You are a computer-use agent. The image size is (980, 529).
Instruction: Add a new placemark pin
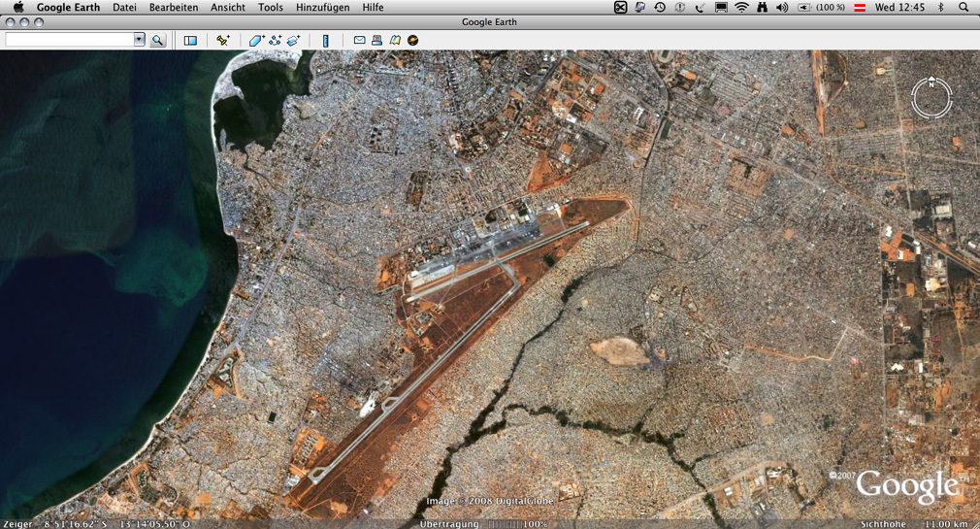(222, 41)
